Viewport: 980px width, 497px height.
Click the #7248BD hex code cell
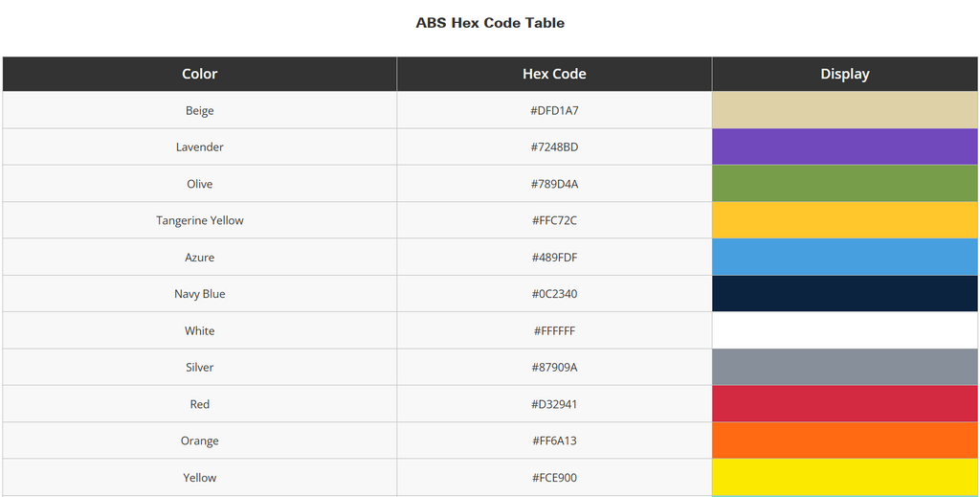click(554, 147)
